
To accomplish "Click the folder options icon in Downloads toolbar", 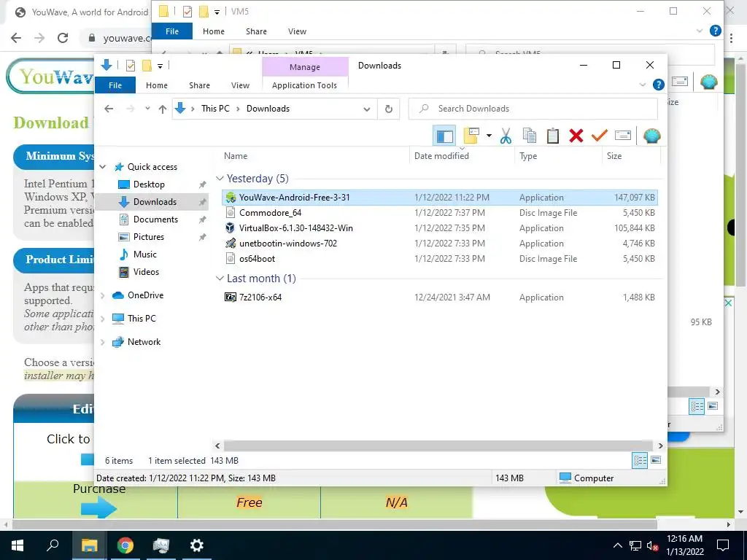I will pos(471,136).
